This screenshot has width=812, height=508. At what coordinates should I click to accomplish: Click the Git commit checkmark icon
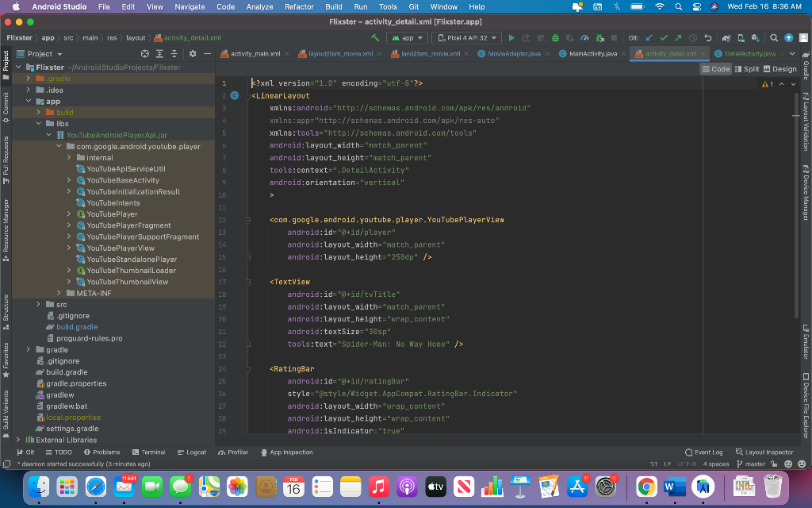coord(664,38)
